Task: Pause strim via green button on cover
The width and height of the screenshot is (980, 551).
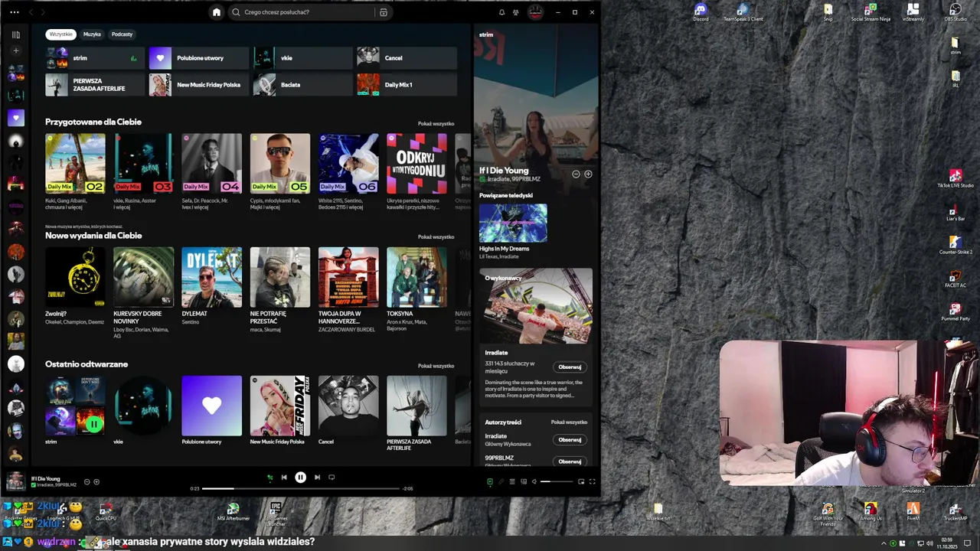Action: [x=94, y=423]
